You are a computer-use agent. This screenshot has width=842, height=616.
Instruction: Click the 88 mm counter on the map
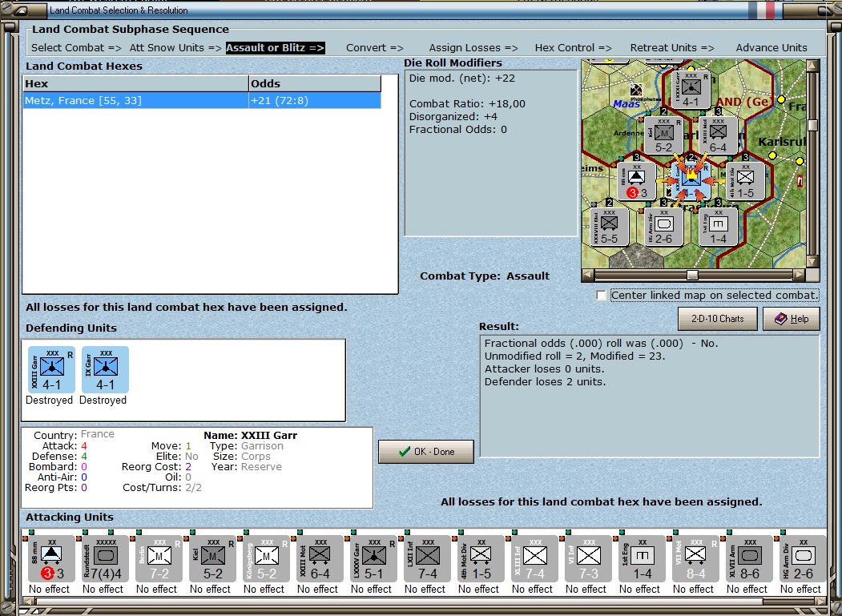point(637,181)
